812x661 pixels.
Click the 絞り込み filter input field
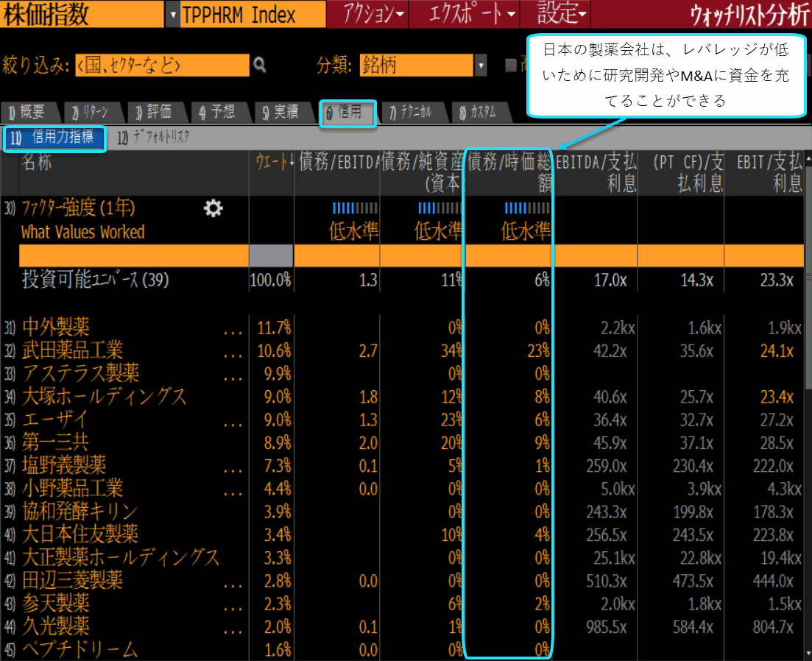(x=162, y=66)
